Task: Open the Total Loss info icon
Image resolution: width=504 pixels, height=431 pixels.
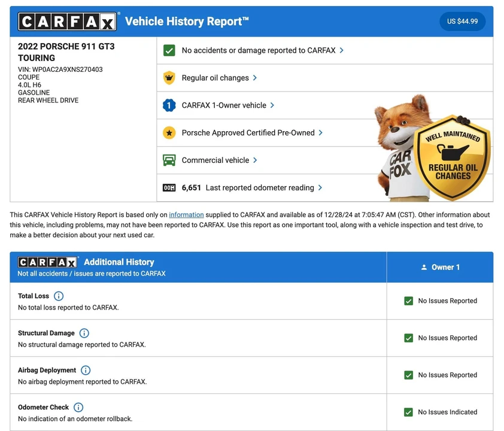Action: tap(59, 296)
